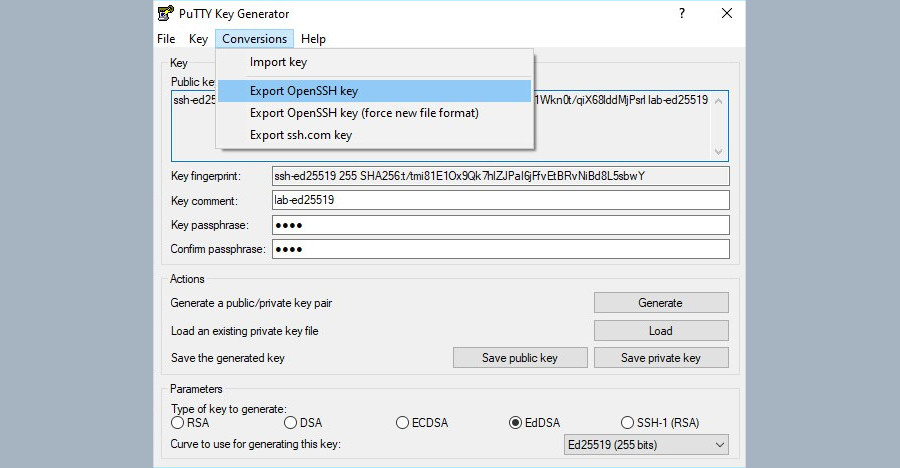
Task: Click the 'Key comment:' label
Action: pyautogui.click(x=204, y=200)
